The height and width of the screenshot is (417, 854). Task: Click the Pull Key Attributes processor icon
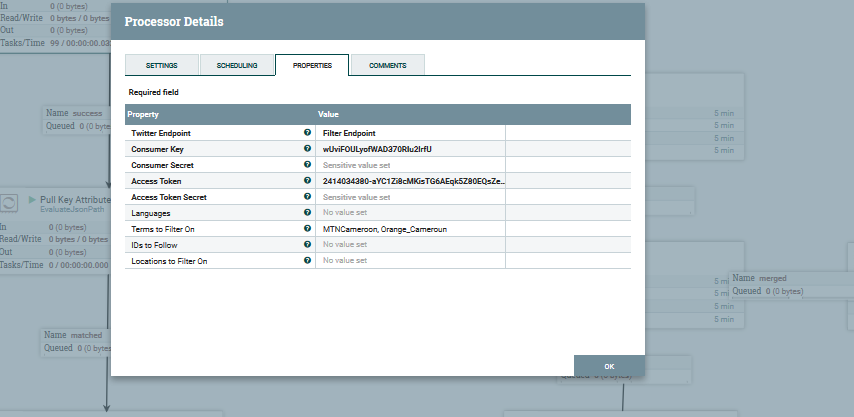pos(9,203)
